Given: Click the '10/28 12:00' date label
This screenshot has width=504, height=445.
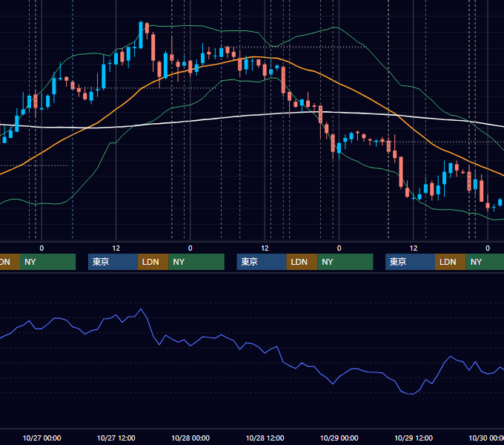Looking at the screenshot, I should point(265,438).
